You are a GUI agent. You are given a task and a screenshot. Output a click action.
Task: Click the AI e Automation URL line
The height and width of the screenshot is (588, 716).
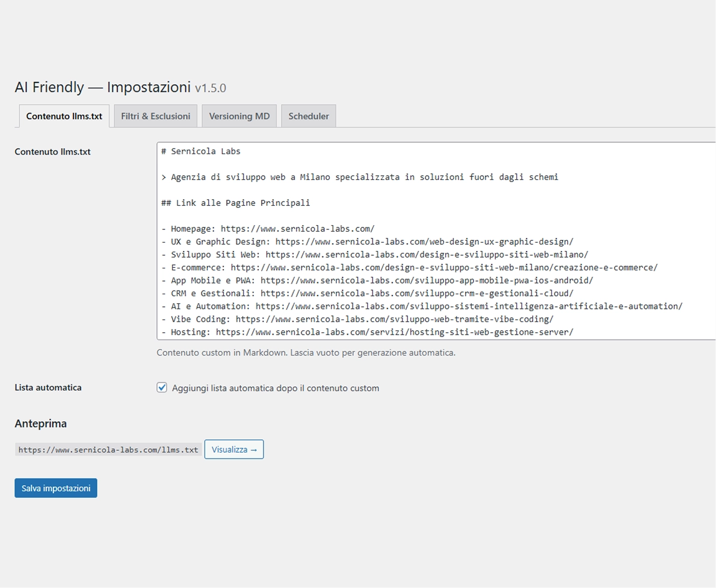(421, 306)
